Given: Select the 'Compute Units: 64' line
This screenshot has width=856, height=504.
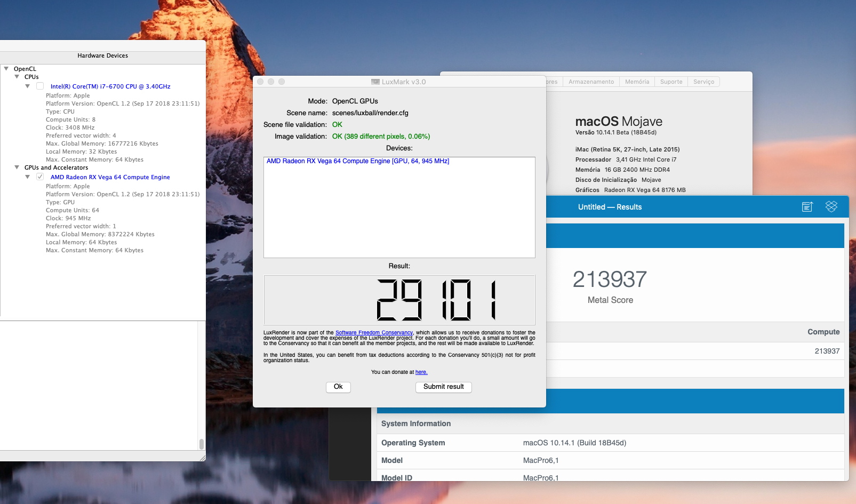Looking at the screenshot, I should point(73,210).
